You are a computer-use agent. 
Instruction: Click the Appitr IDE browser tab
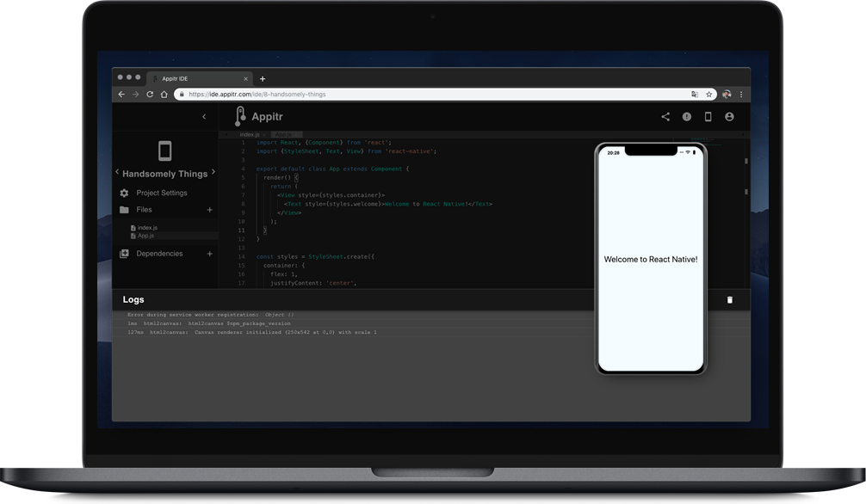tap(200, 78)
